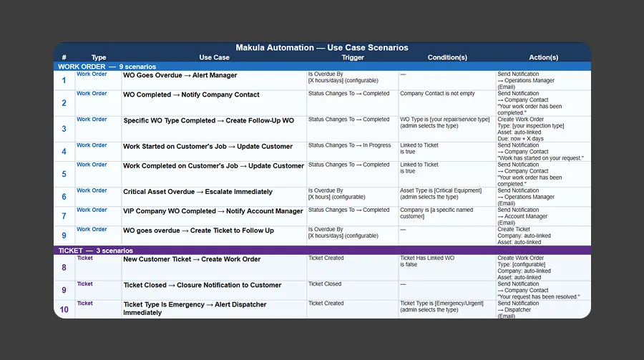Click row number '8' in the Ticket section

pyautogui.click(x=64, y=268)
